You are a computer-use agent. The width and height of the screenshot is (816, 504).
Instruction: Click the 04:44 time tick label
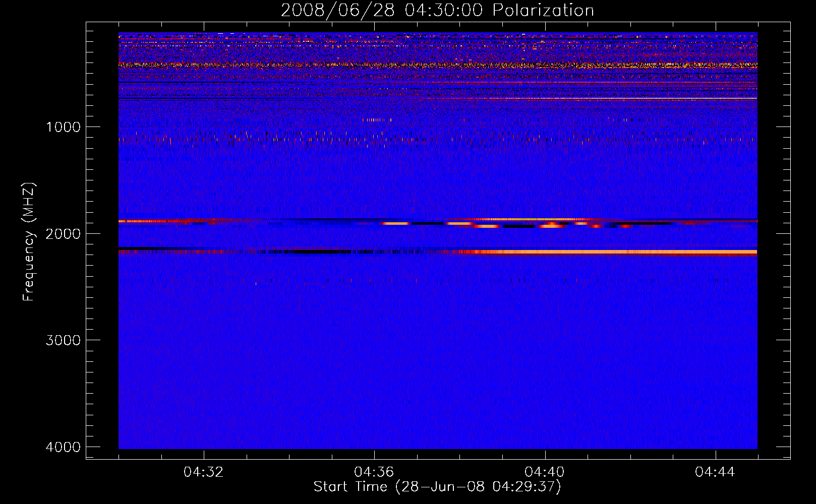(715, 472)
